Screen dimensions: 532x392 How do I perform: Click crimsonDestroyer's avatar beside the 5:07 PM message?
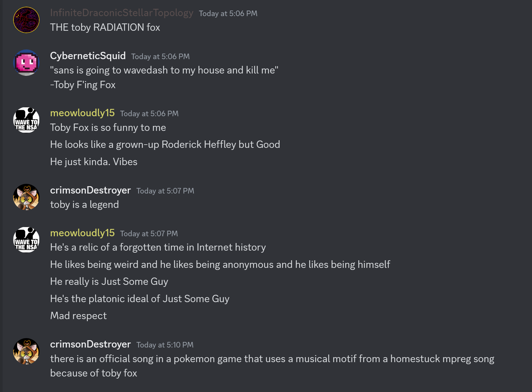coord(26,197)
